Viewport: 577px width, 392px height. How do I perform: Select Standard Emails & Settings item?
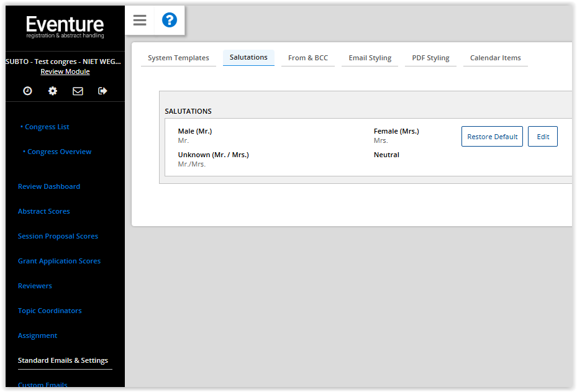(x=63, y=360)
